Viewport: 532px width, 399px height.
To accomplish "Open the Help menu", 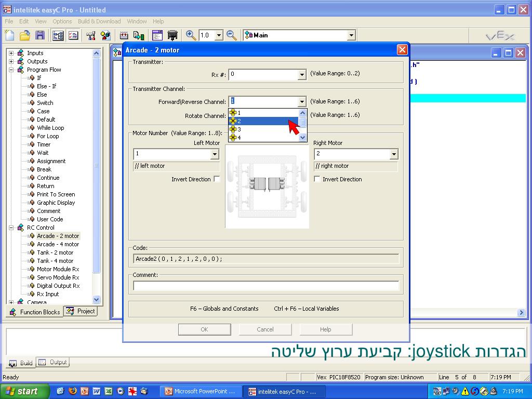I will coord(158,21).
